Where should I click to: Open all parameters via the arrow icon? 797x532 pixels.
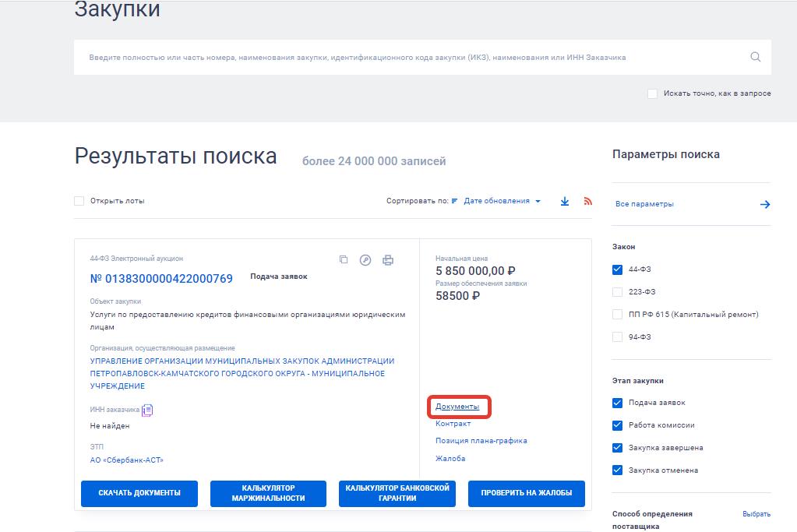coord(765,204)
